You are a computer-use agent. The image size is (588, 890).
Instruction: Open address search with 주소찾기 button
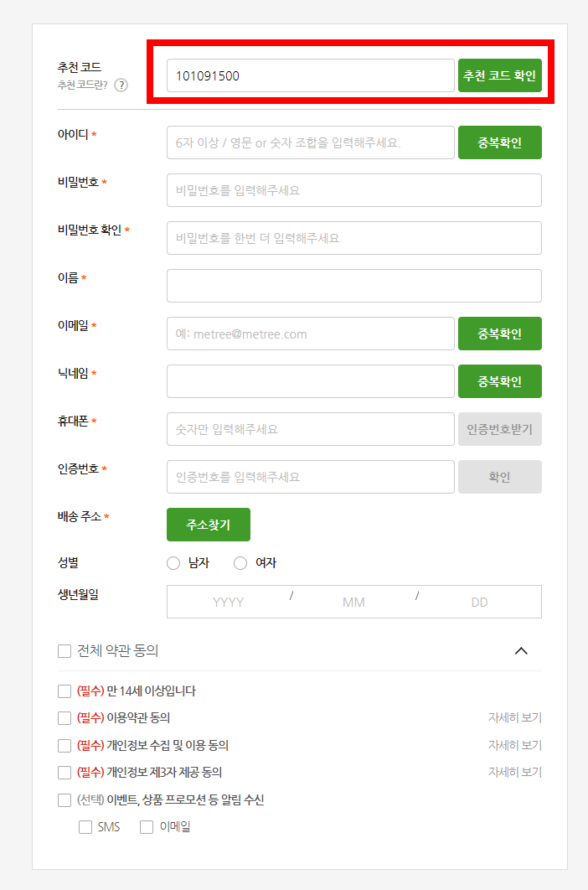[x=208, y=524]
